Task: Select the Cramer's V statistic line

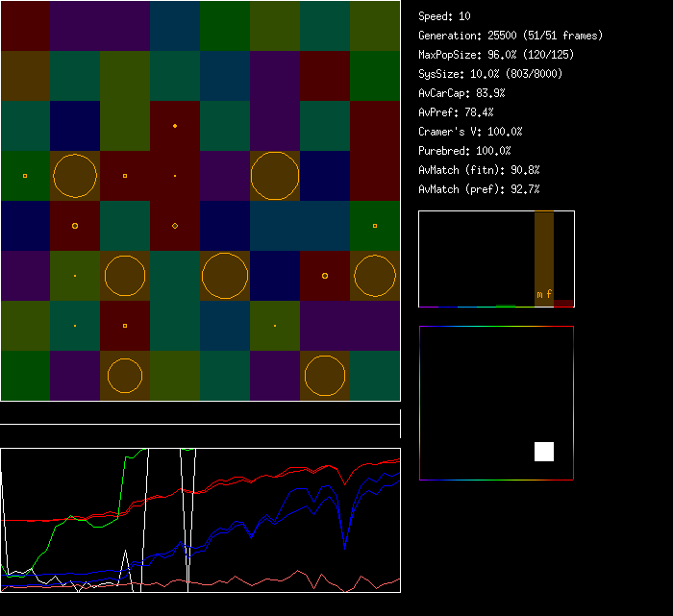Action: click(x=470, y=132)
